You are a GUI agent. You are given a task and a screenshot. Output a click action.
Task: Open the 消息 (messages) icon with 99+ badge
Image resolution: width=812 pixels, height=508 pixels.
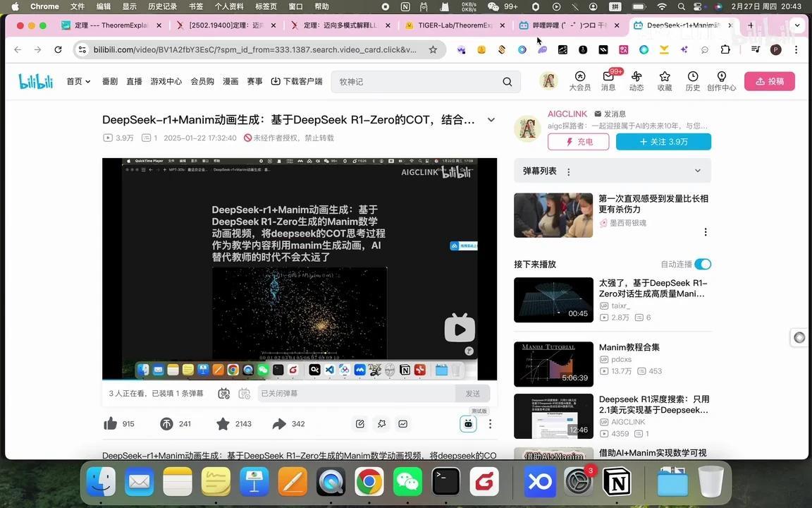(x=608, y=79)
